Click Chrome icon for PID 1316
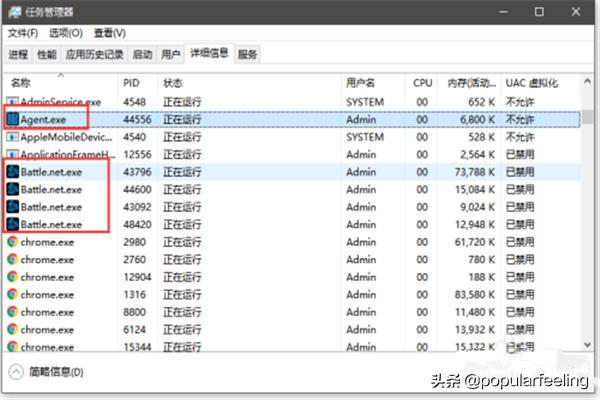This screenshot has height=400, width=600. [13, 294]
